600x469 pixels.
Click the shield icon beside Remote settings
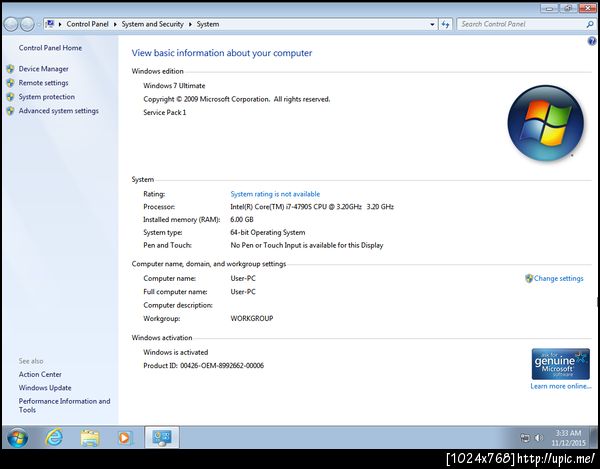pos(10,83)
